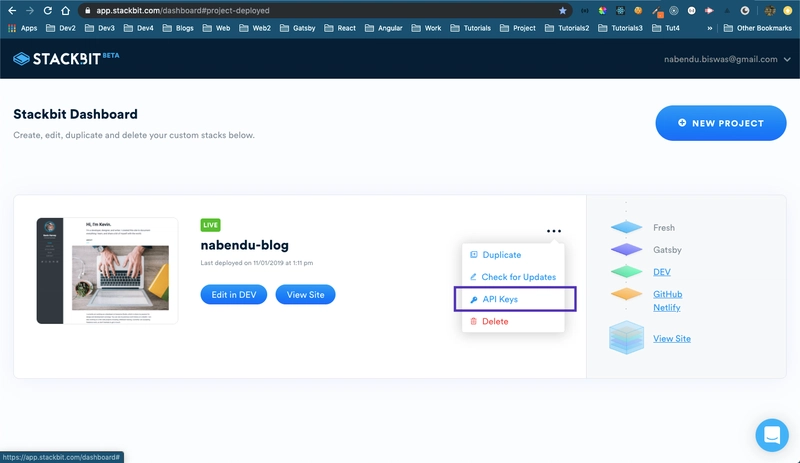Open the Project bookmarks folder
This screenshot has height=463, width=800.
518,28
